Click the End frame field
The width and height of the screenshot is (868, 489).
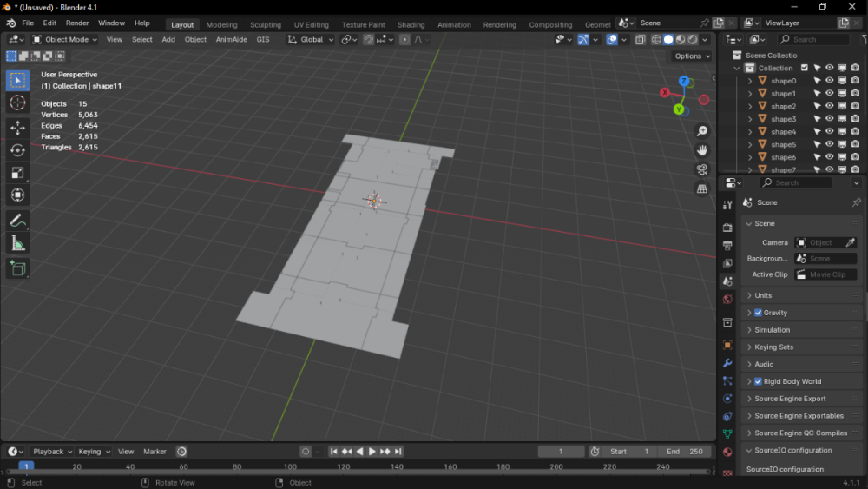(x=686, y=452)
